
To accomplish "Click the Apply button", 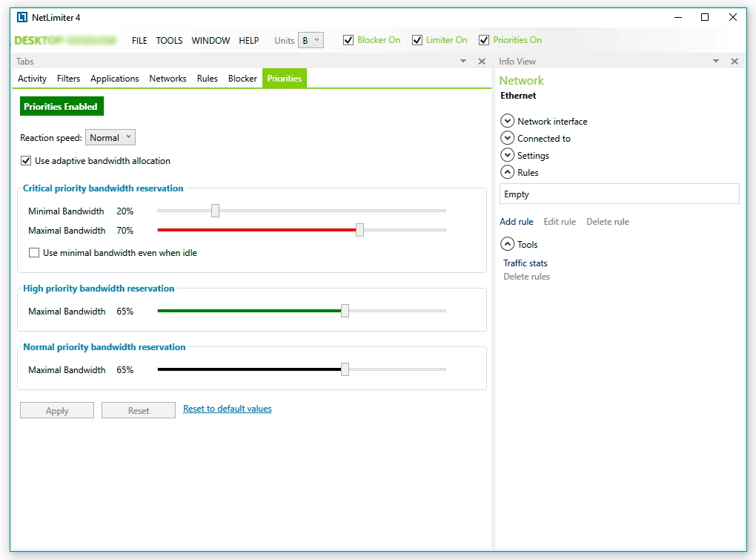I will [x=57, y=410].
